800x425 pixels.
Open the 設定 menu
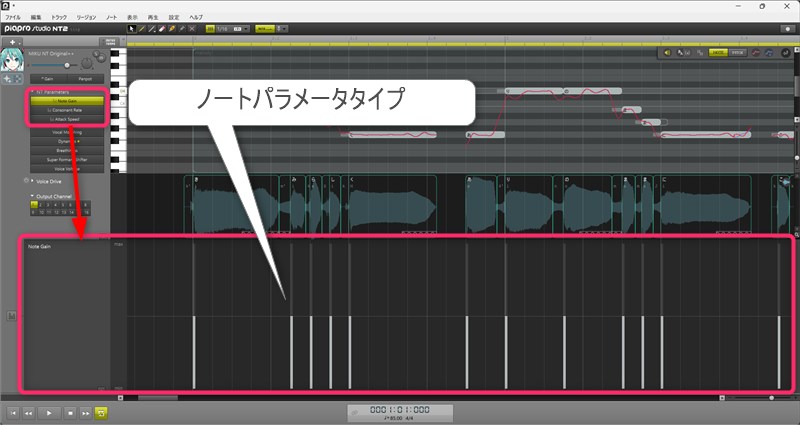click(x=174, y=17)
